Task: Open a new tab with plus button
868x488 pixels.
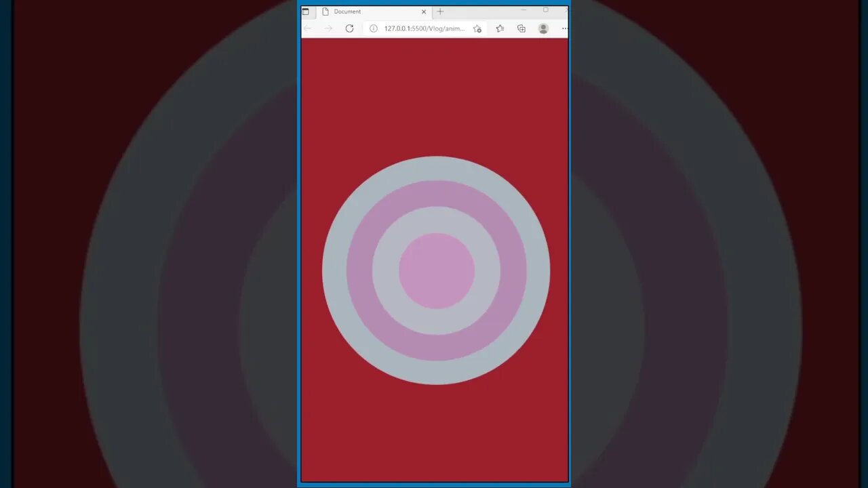Action: (x=440, y=12)
